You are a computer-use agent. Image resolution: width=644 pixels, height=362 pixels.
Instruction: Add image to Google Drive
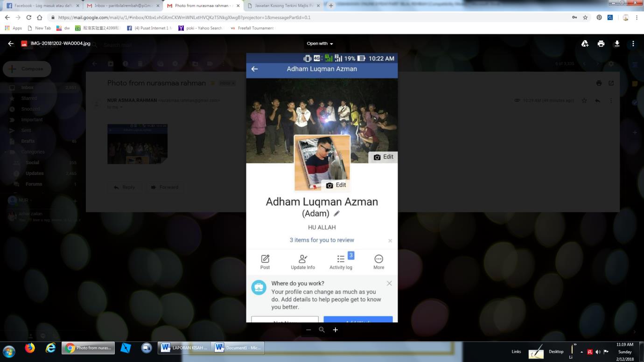(585, 44)
